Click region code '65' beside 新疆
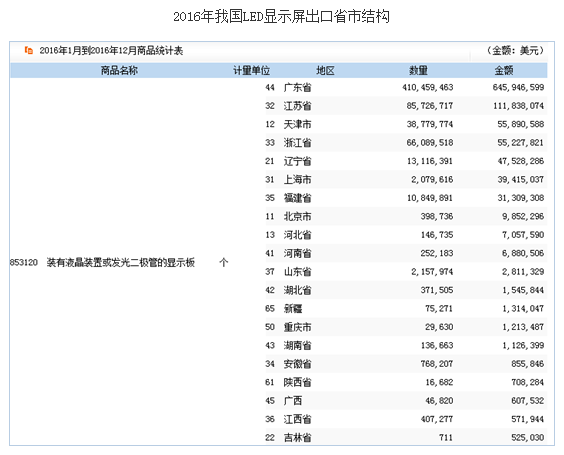This screenshot has width=564, height=455. (x=270, y=309)
